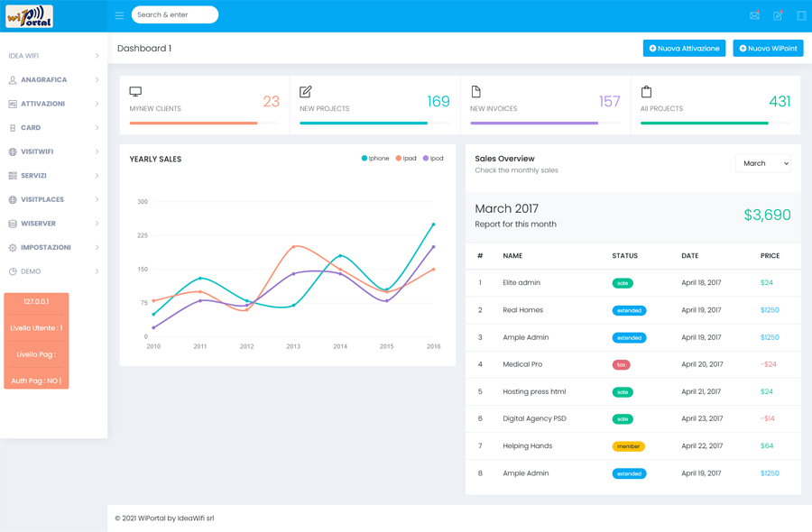Click the hamburger menu icon in header

(x=119, y=15)
